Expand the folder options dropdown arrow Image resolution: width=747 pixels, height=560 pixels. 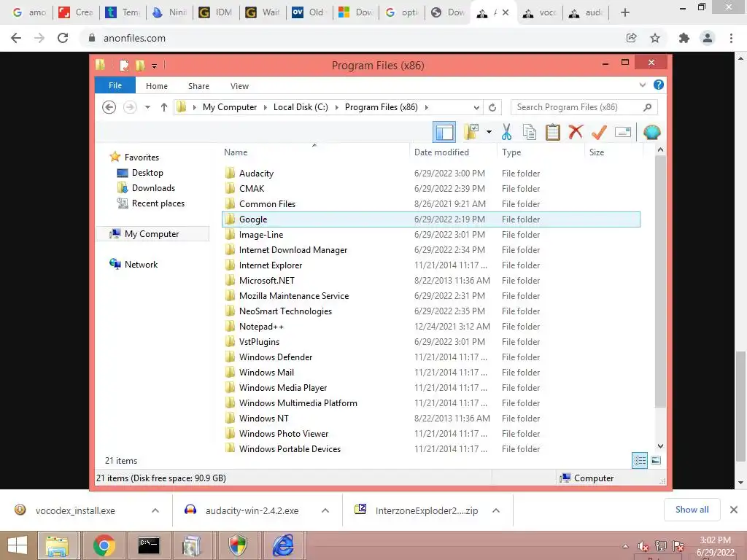pos(489,132)
